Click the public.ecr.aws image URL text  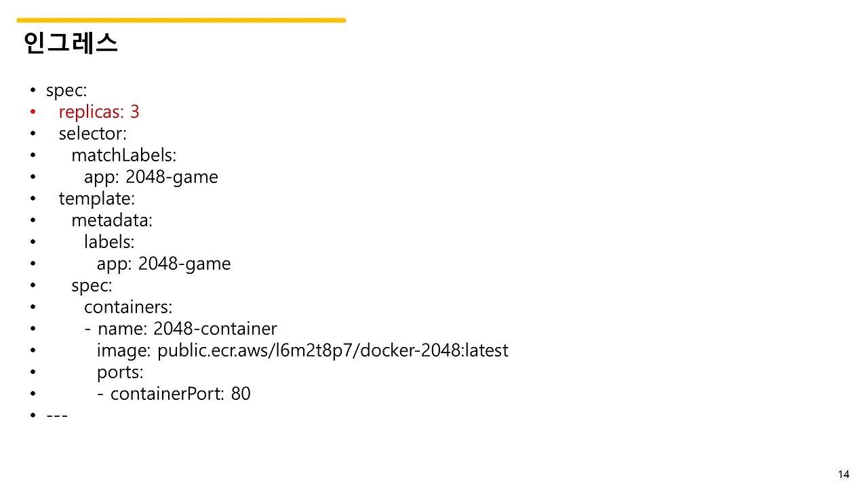[332, 350]
